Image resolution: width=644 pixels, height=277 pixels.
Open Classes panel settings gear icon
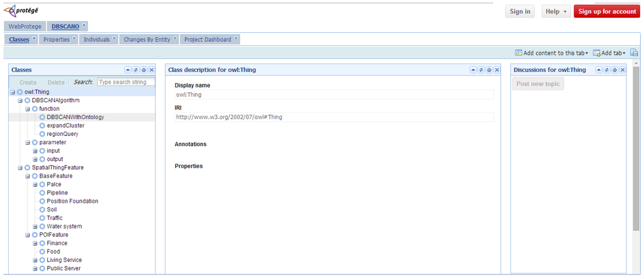pyautogui.click(x=144, y=70)
